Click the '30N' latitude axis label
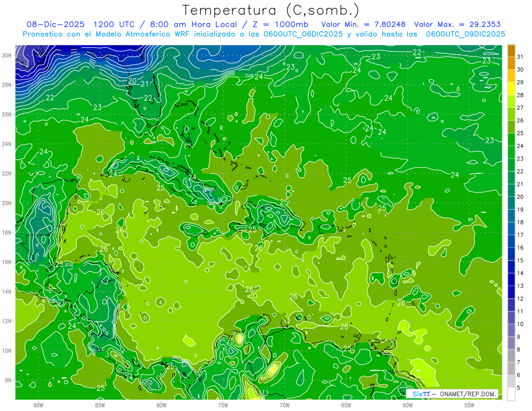532x411 pixels. (x=7, y=55)
